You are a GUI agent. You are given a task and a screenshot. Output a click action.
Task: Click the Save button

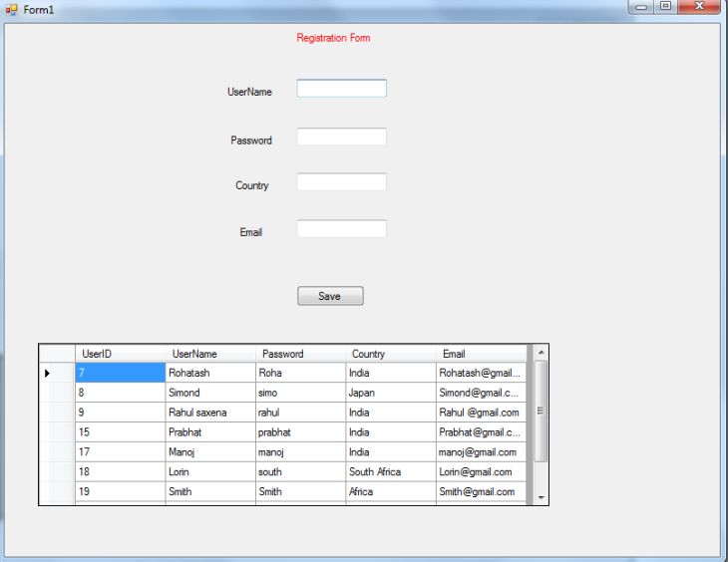330,296
